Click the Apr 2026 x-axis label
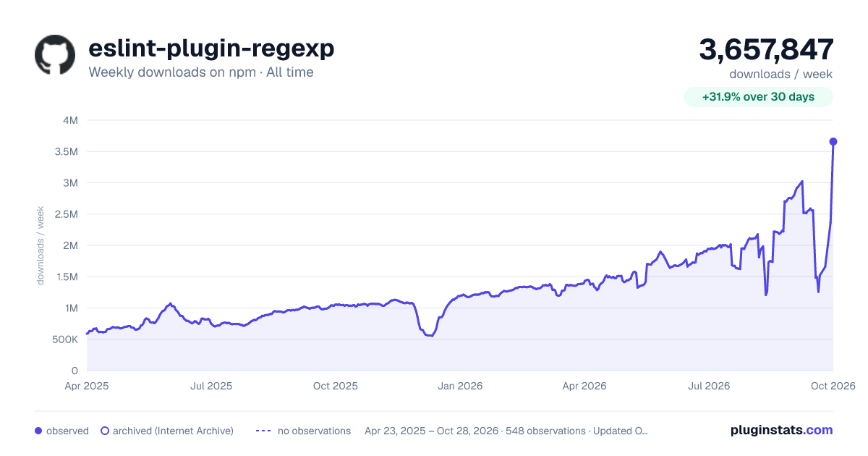The width and height of the screenshot is (868, 456). (x=584, y=386)
